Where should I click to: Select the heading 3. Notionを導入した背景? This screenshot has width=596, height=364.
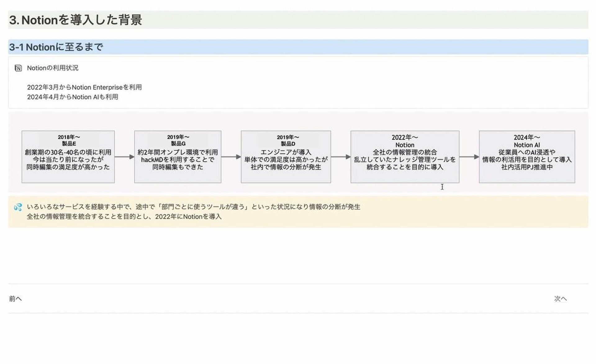point(75,20)
